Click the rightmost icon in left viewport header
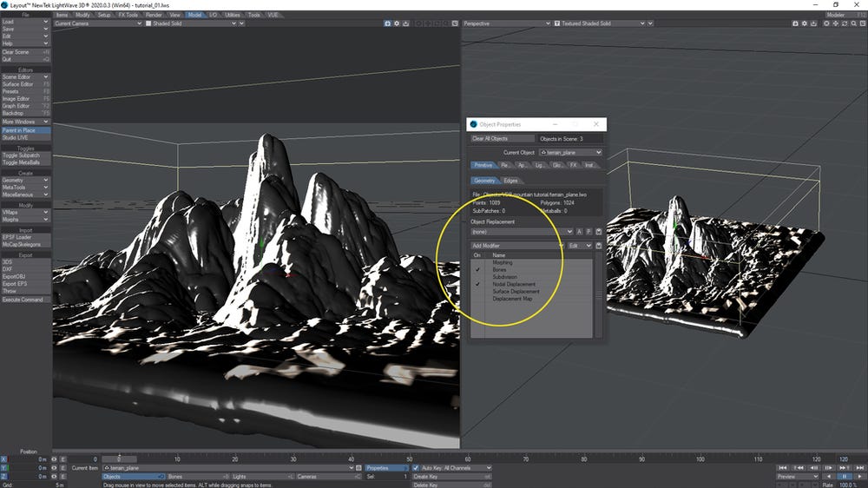The height and width of the screenshot is (488, 868). tap(455, 23)
